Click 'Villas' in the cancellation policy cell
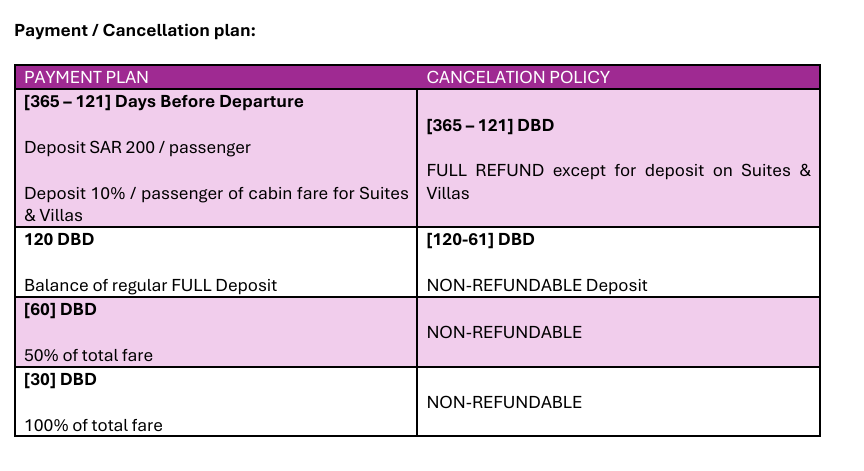 pyautogui.click(x=447, y=193)
